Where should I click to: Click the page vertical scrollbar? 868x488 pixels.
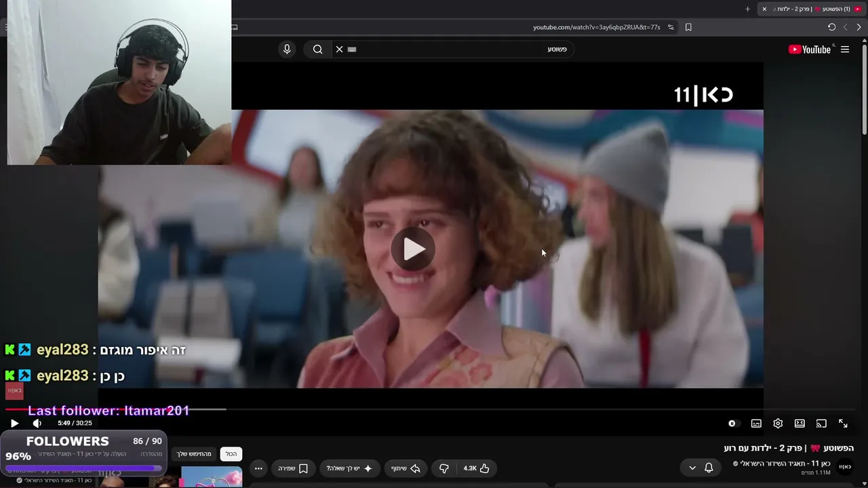click(864, 88)
